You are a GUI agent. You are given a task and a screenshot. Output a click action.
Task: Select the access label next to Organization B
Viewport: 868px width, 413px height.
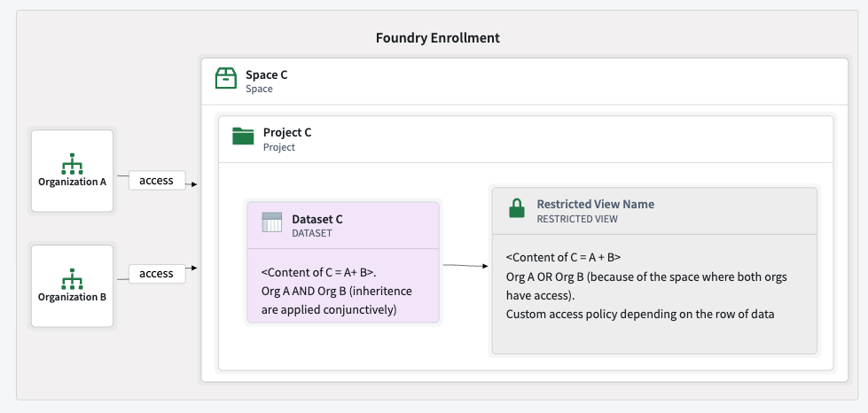[x=156, y=274]
